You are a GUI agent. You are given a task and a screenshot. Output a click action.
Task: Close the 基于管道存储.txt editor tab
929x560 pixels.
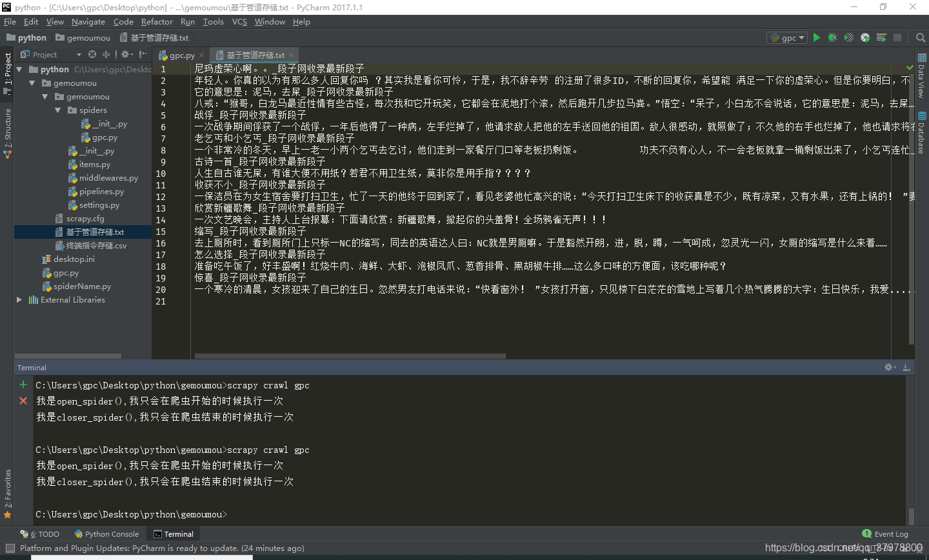point(291,55)
